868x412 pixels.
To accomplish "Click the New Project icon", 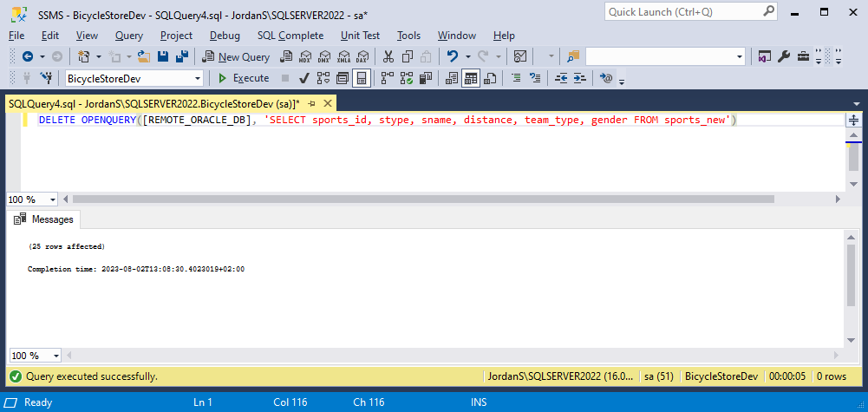I will click(83, 56).
